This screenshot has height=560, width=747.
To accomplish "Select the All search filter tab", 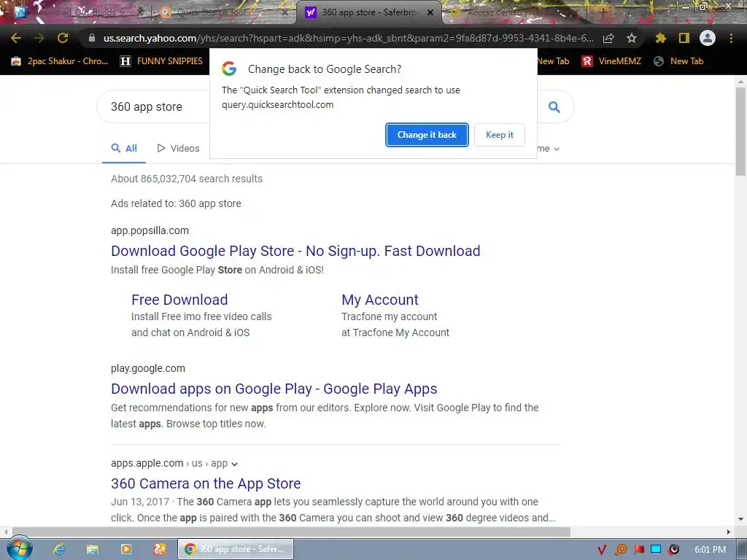I will point(124,148).
